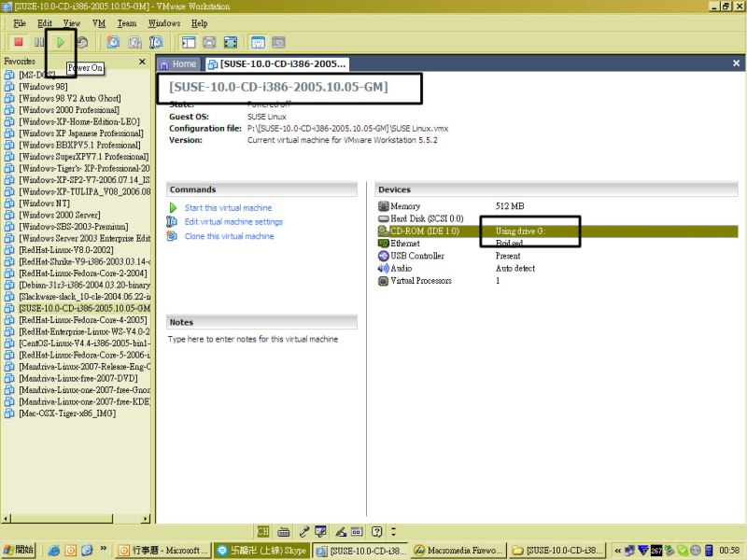Switch to Quick Switch mode icon
747x560 pixels.
pyautogui.click(x=209, y=42)
